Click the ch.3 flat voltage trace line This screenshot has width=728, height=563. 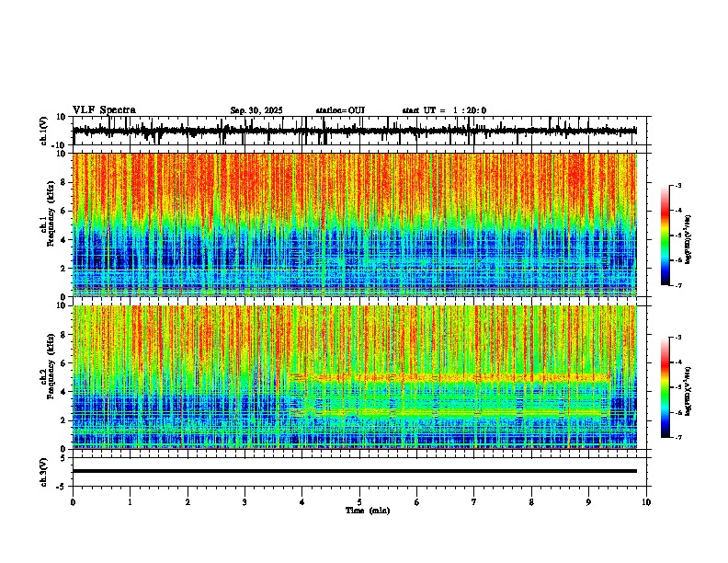(355, 471)
